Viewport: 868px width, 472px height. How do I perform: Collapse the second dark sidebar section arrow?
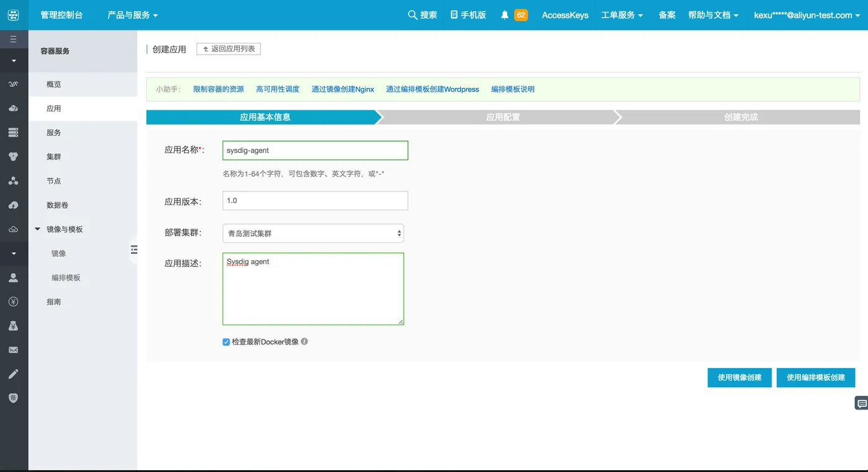[14, 253]
